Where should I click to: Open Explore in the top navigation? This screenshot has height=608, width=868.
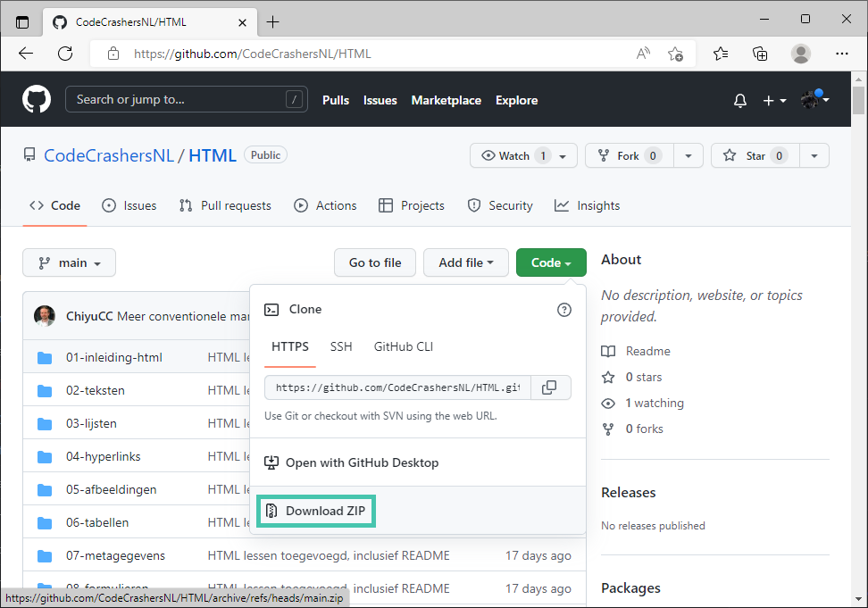pyautogui.click(x=516, y=100)
